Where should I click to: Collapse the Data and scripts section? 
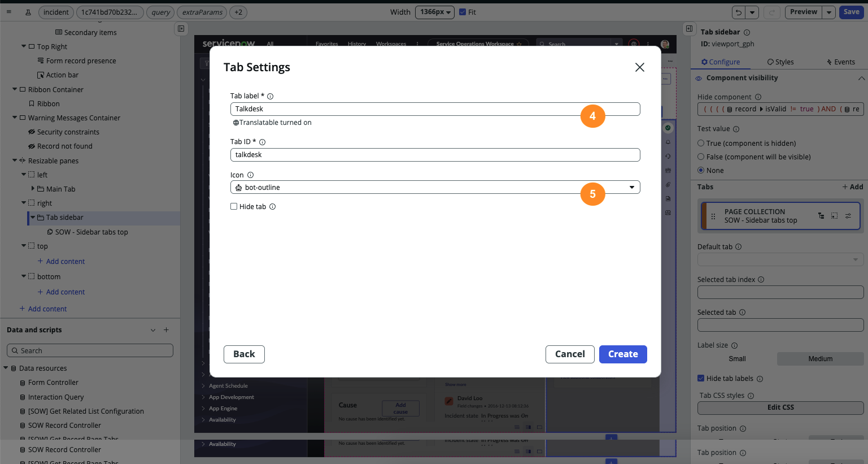click(x=152, y=330)
